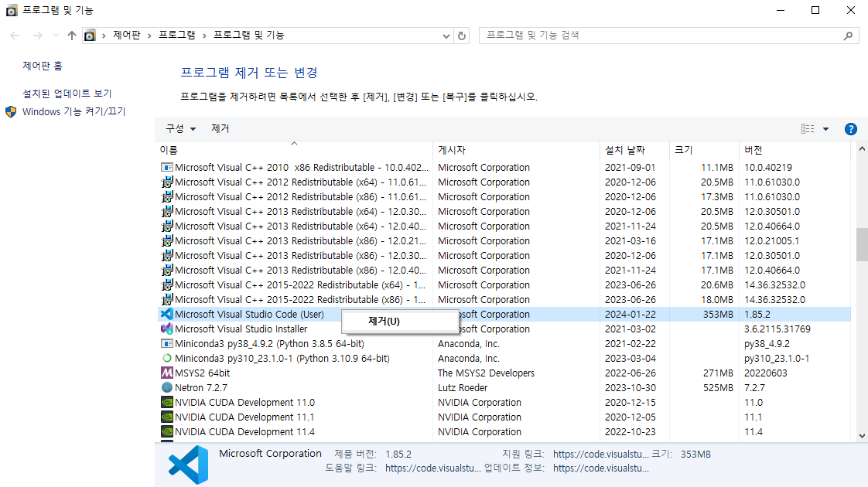
Task: Expand the chevron after 프로그램 breadcrumb
Action: click(204, 36)
